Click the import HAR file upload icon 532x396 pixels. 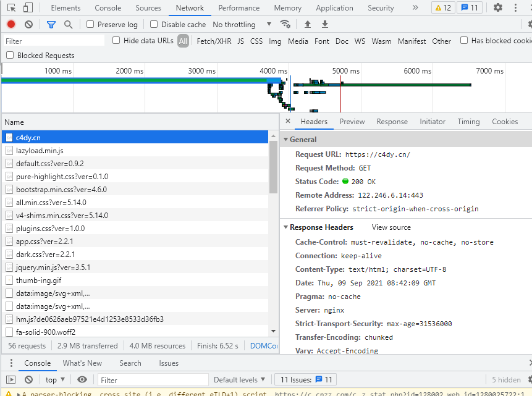point(307,24)
